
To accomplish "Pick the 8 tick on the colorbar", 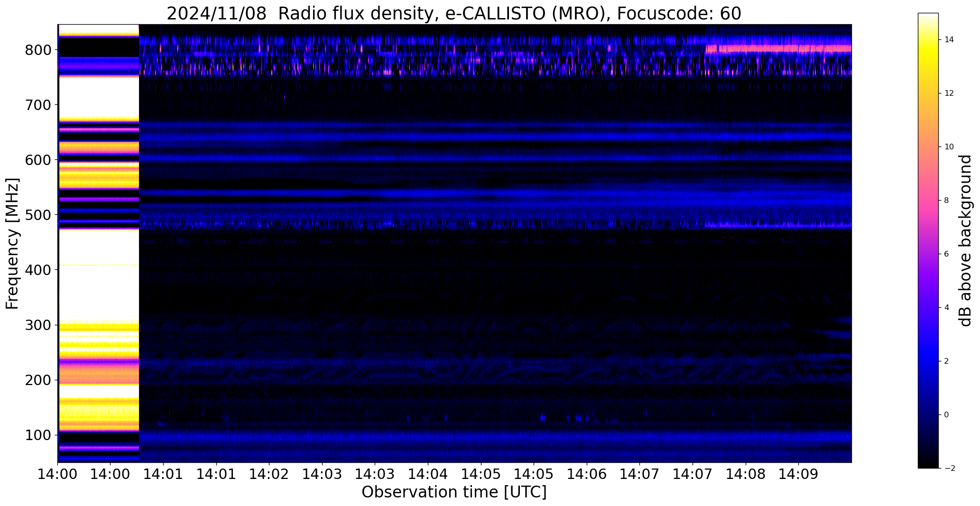I will (x=947, y=201).
